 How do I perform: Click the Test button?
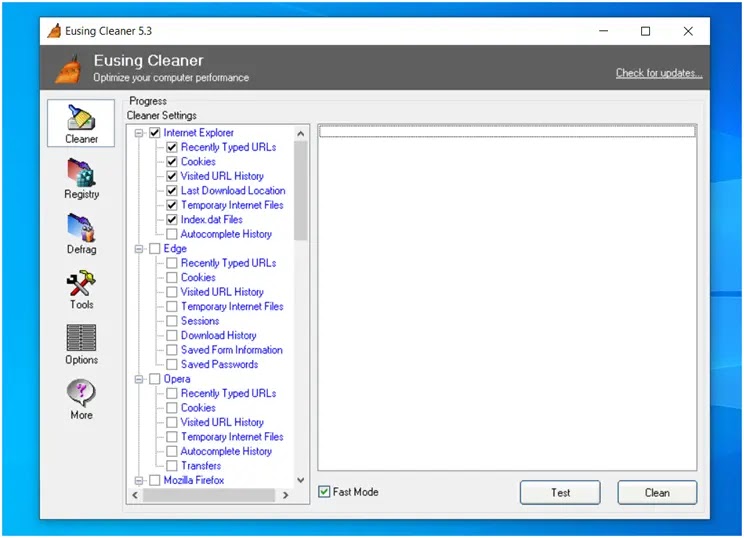(x=560, y=492)
